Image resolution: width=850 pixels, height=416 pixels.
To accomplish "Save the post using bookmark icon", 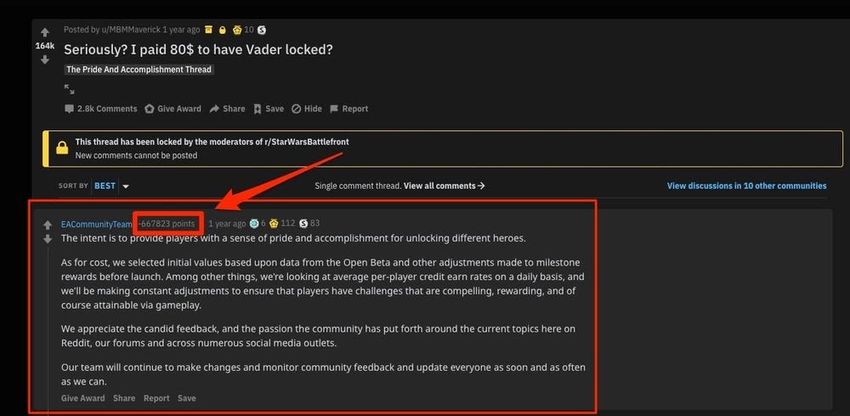I will tap(269, 108).
